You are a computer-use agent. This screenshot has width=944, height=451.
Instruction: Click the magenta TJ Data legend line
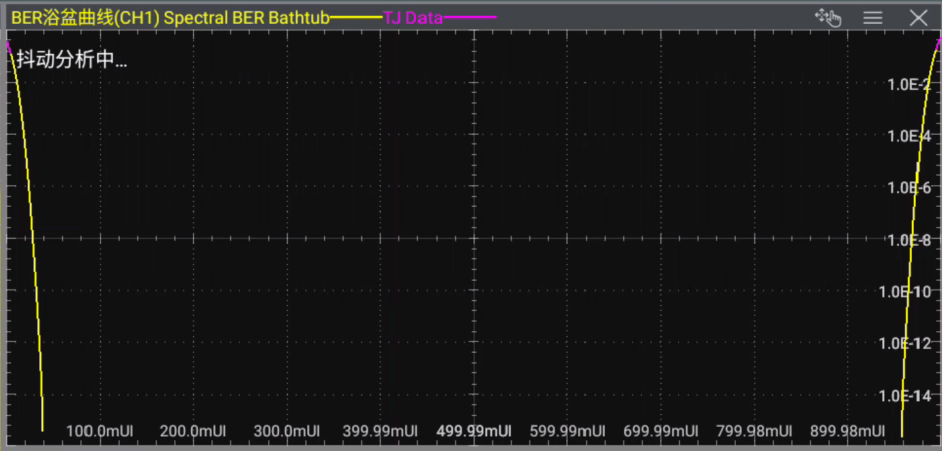pos(470,18)
